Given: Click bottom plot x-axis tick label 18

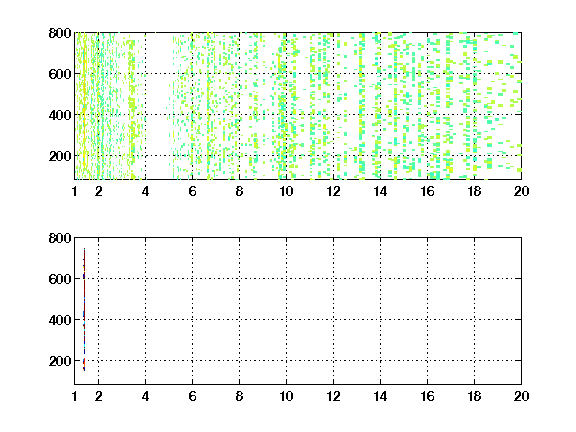Looking at the screenshot, I should pos(474,396).
